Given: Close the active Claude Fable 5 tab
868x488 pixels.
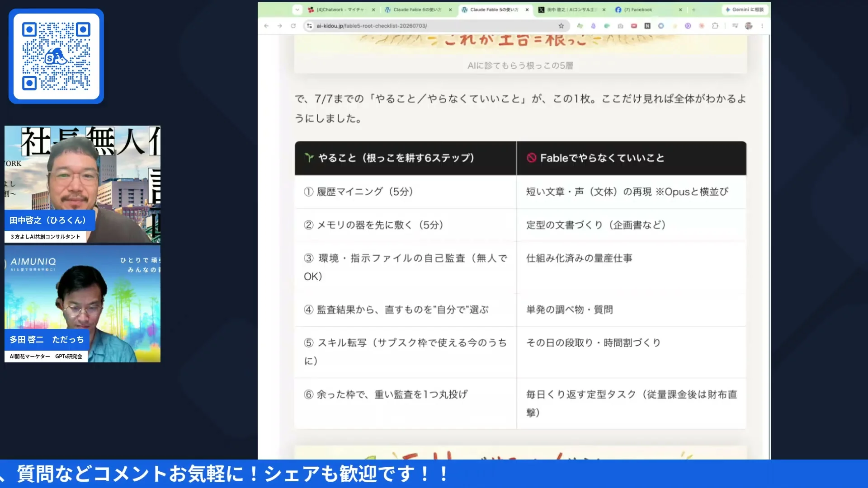Looking at the screenshot, I should [x=527, y=9].
